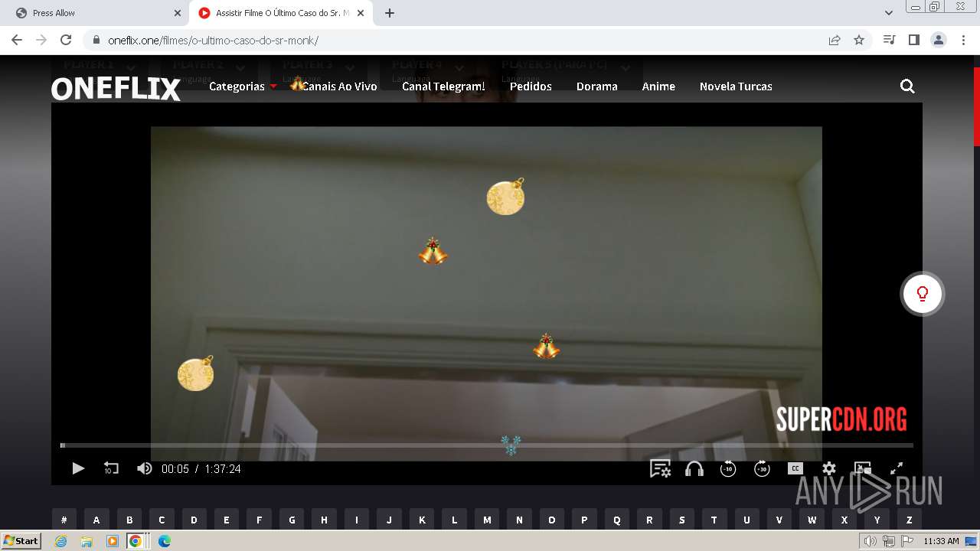
Task: Open the Dorama section
Action: 597,86
